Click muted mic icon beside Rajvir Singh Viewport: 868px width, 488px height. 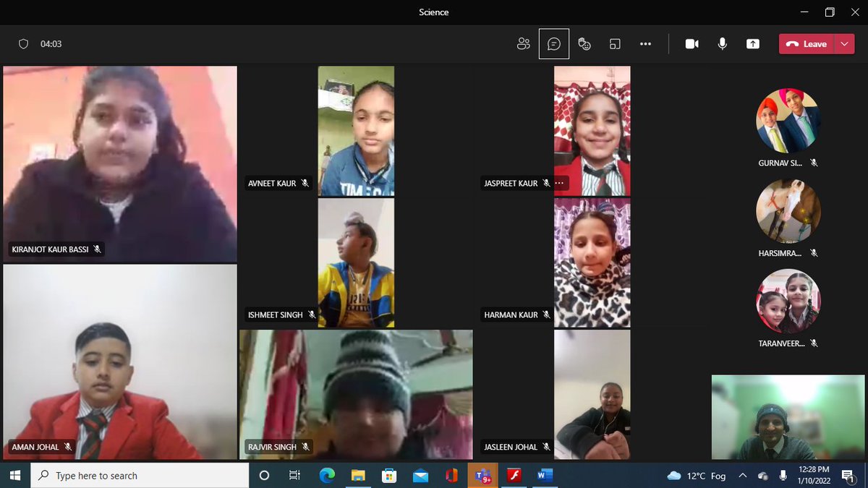[x=305, y=447]
